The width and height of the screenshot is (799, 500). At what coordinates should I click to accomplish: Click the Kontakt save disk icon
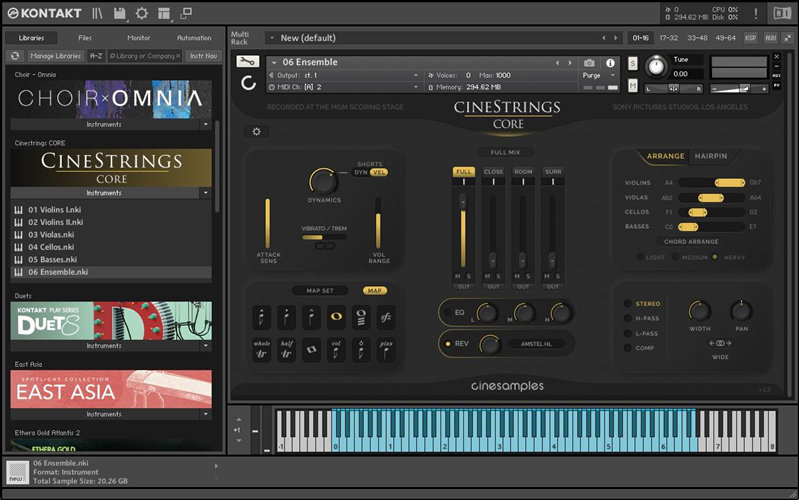[120, 13]
